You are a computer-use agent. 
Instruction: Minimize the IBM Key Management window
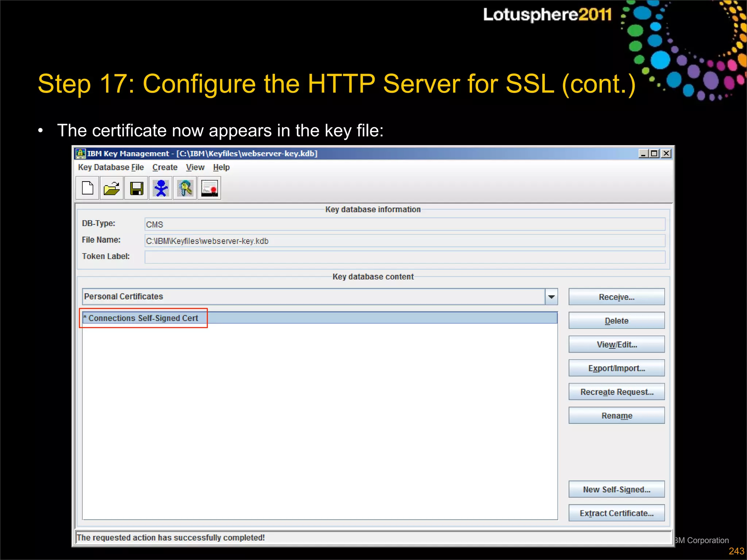(x=643, y=153)
